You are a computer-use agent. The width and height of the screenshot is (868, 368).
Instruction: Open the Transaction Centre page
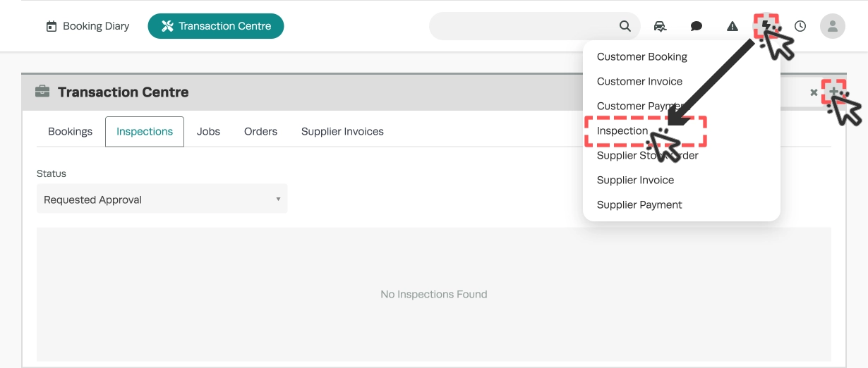pos(216,26)
